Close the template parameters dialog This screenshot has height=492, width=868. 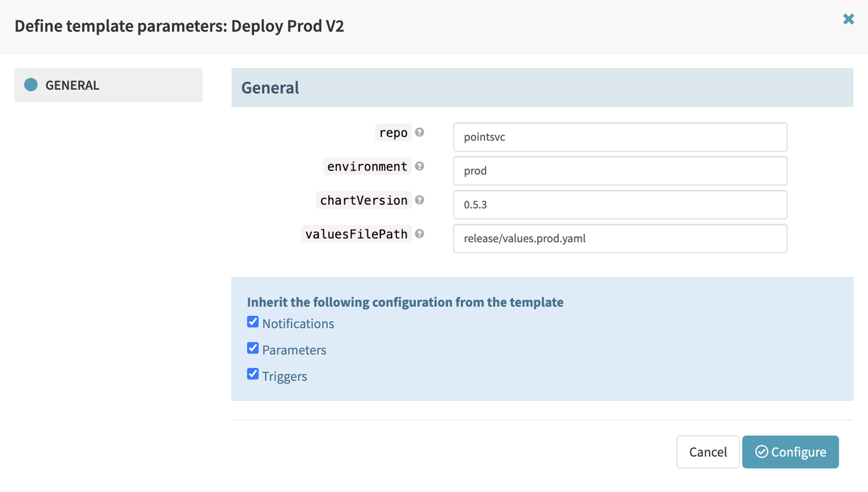[x=848, y=20]
